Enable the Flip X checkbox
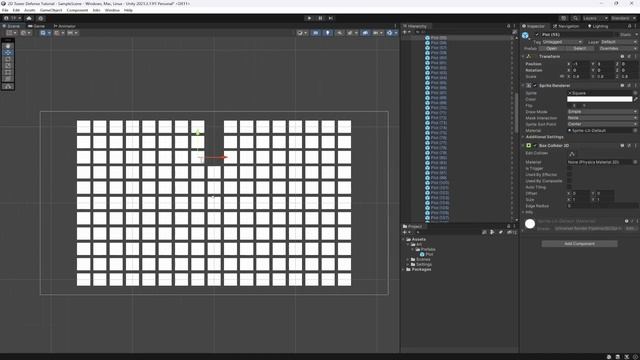 (570, 105)
